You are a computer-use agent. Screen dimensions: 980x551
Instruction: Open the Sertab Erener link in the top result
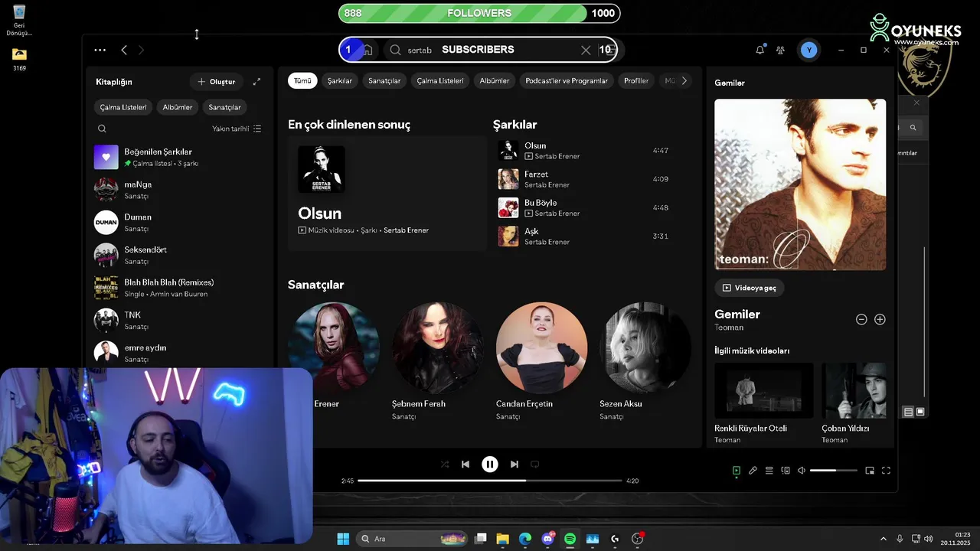(406, 230)
